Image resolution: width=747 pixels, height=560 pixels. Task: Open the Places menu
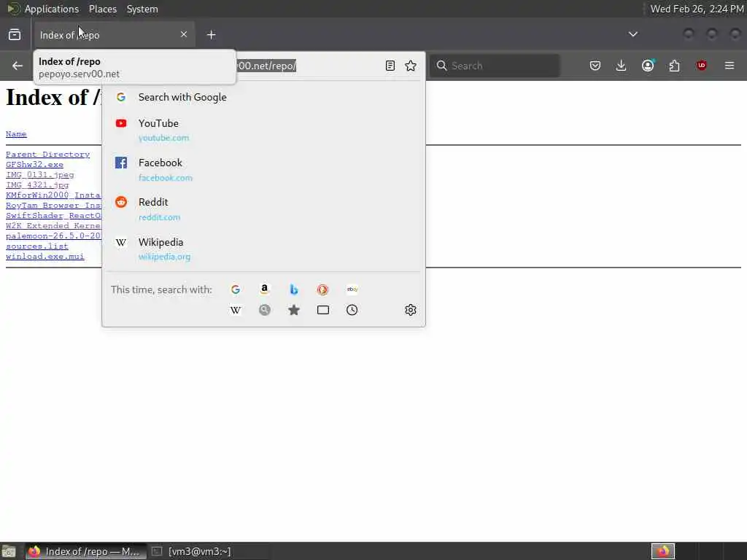coord(102,9)
